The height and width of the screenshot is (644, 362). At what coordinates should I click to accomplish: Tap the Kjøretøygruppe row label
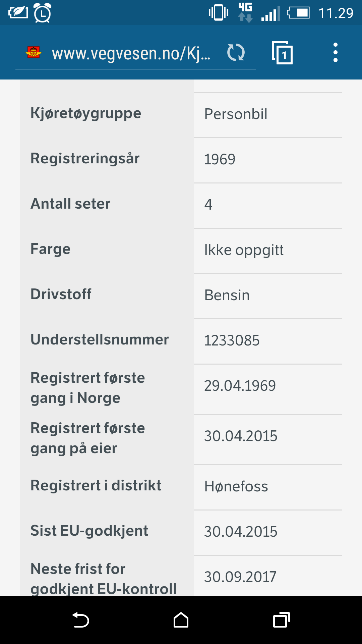coord(86,113)
